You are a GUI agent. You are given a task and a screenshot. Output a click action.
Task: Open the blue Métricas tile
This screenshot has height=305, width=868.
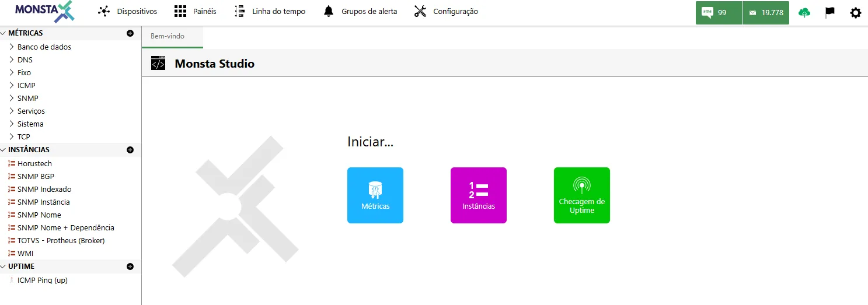[x=375, y=195]
